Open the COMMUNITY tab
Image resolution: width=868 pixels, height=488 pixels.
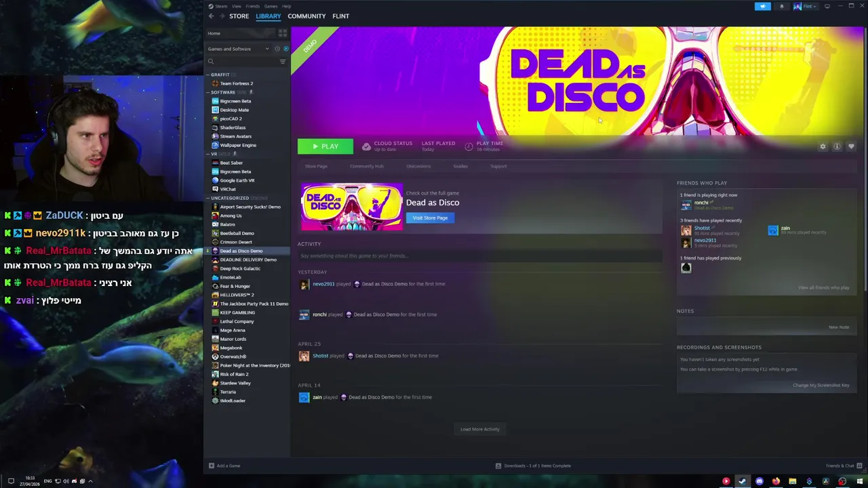[x=307, y=16]
